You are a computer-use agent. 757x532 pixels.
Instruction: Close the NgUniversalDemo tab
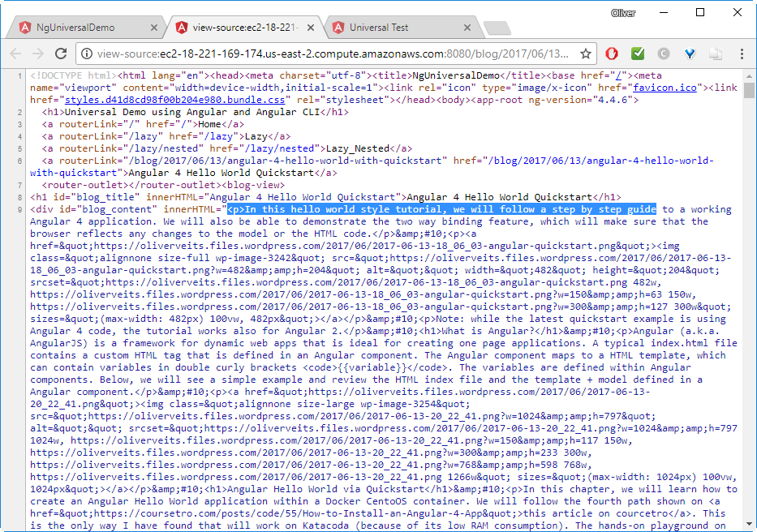pos(154,28)
